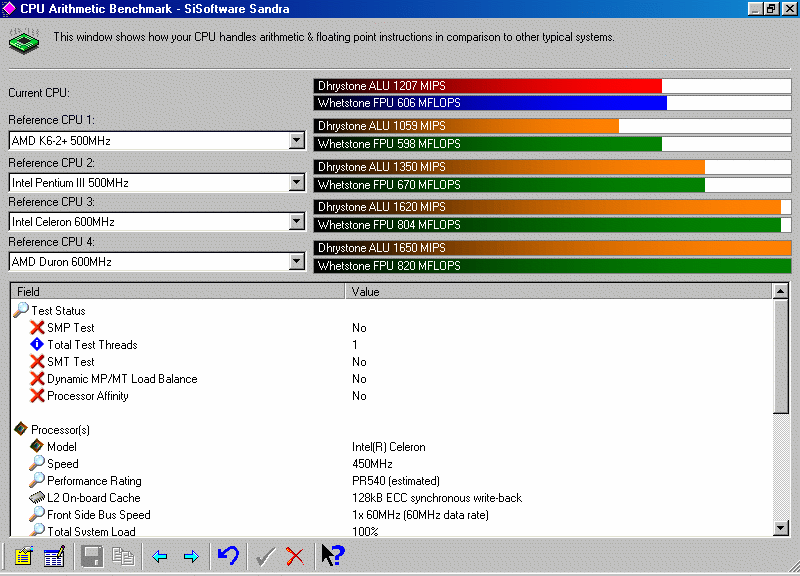Click the vertical scrollbar thumb
This screenshot has width=800, height=576.
[781, 356]
